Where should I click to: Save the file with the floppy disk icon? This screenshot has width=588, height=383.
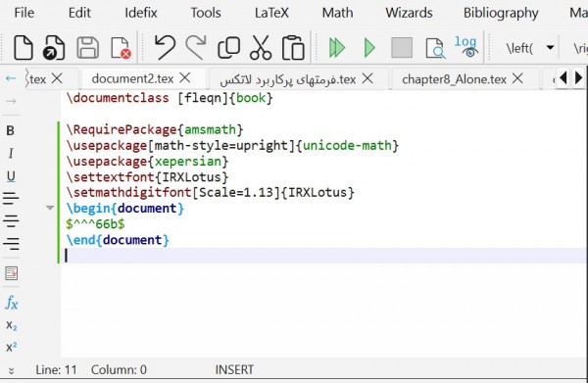[x=88, y=48]
